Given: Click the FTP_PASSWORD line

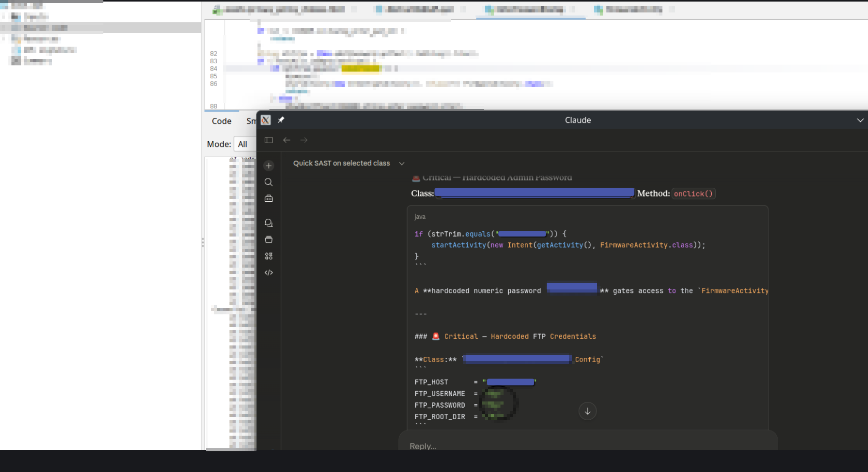Looking at the screenshot, I should click(x=459, y=405).
